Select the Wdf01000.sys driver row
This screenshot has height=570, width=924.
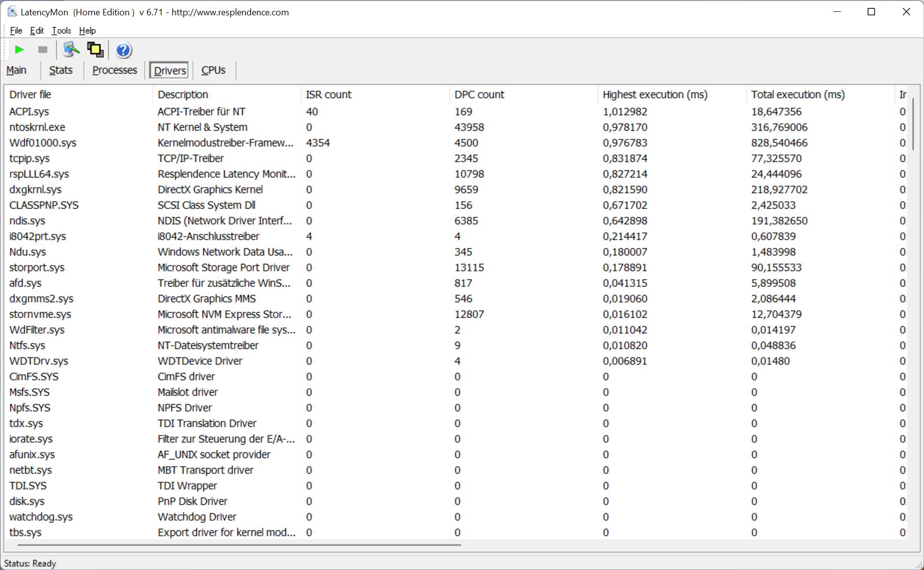pyautogui.click(x=43, y=143)
